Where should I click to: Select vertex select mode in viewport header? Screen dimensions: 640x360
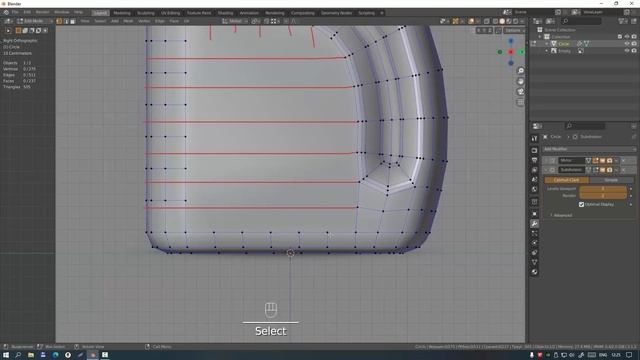click(x=59, y=21)
